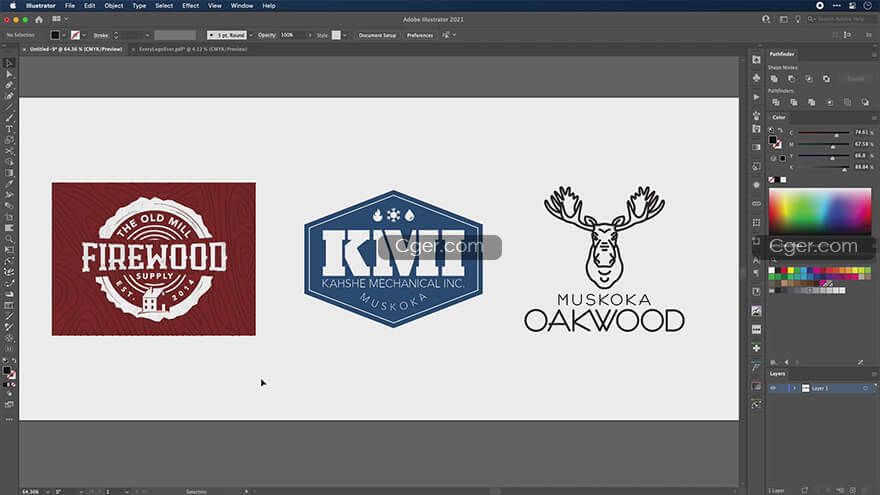The image size is (880, 495).
Task: Click the Minus Front shape mode icon
Action: (791, 79)
